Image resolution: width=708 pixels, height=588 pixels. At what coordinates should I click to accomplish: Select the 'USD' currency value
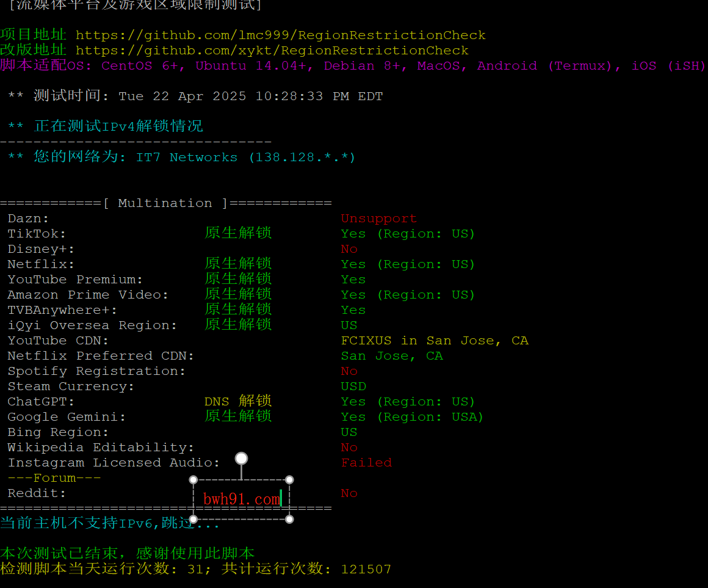(x=353, y=387)
